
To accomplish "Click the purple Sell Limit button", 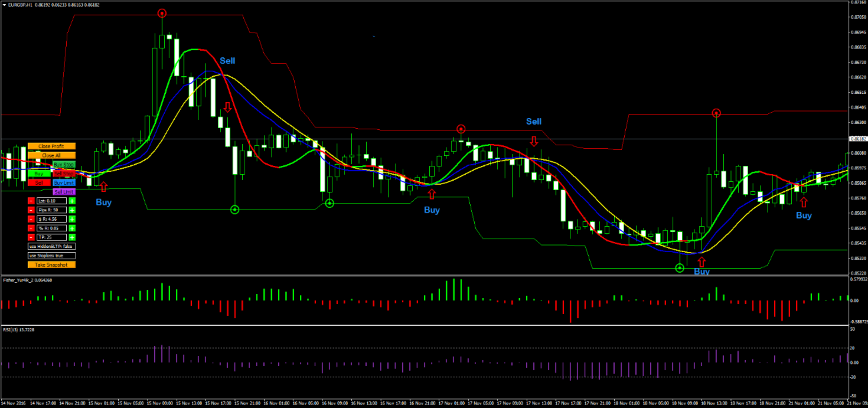I will [x=64, y=192].
